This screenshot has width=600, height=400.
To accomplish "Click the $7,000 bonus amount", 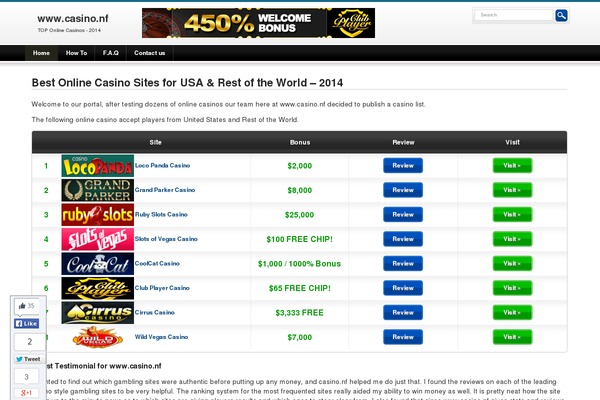I will pyautogui.click(x=300, y=337).
